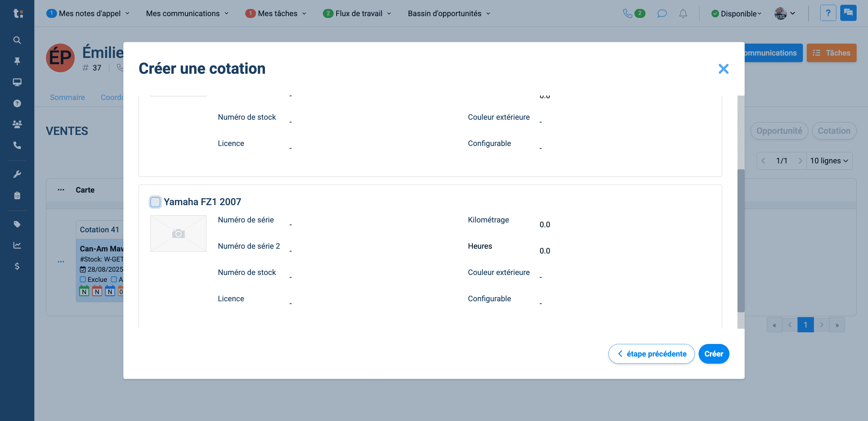Click the blue N calendar icon
868x421 pixels.
(x=110, y=291)
